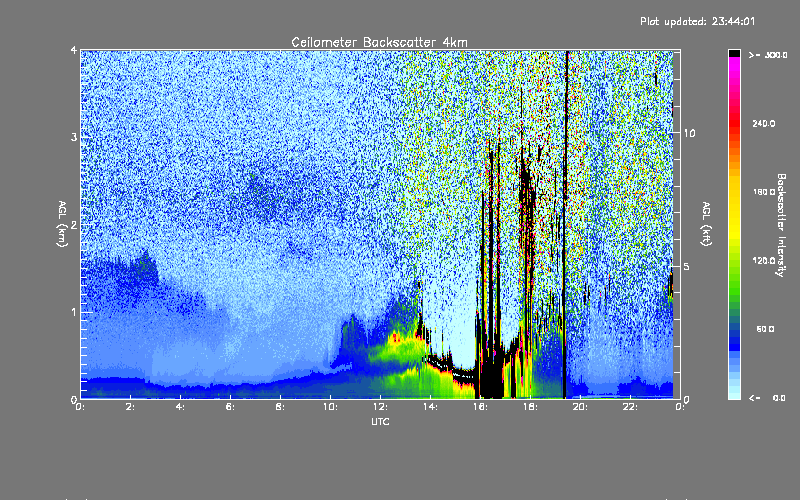Click the "16:" hour tick on time axis
800x500 pixels.
pos(480,407)
